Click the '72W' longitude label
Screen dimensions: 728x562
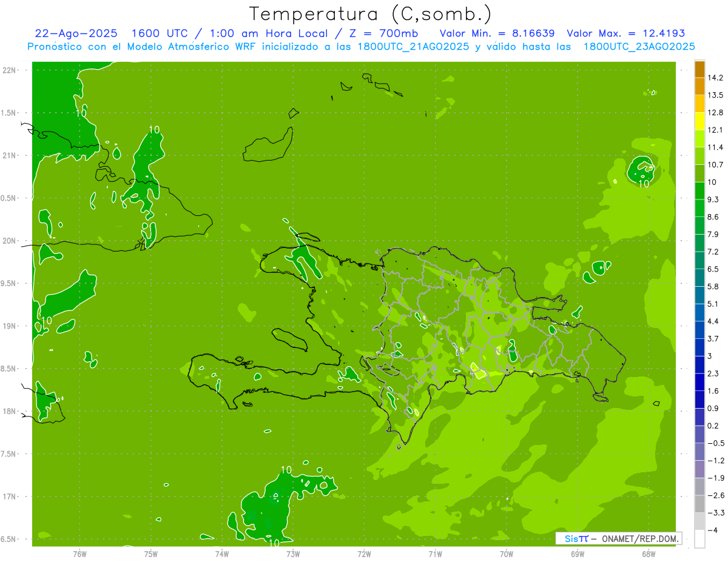(x=365, y=554)
